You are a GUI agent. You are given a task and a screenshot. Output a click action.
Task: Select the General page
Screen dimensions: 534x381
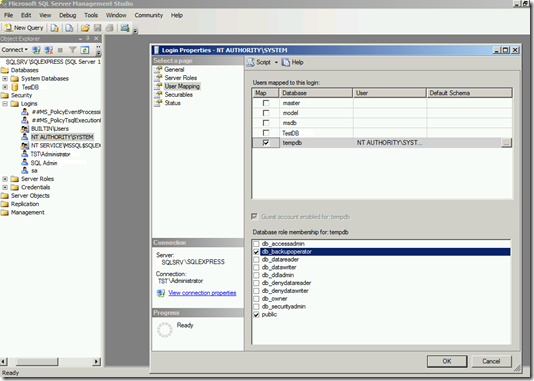pyautogui.click(x=174, y=69)
